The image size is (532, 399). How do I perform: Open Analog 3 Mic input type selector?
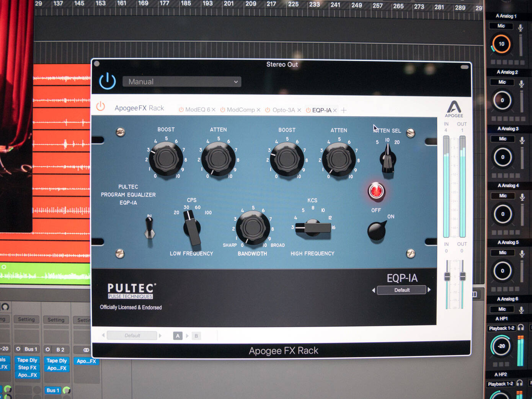(x=503, y=139)
